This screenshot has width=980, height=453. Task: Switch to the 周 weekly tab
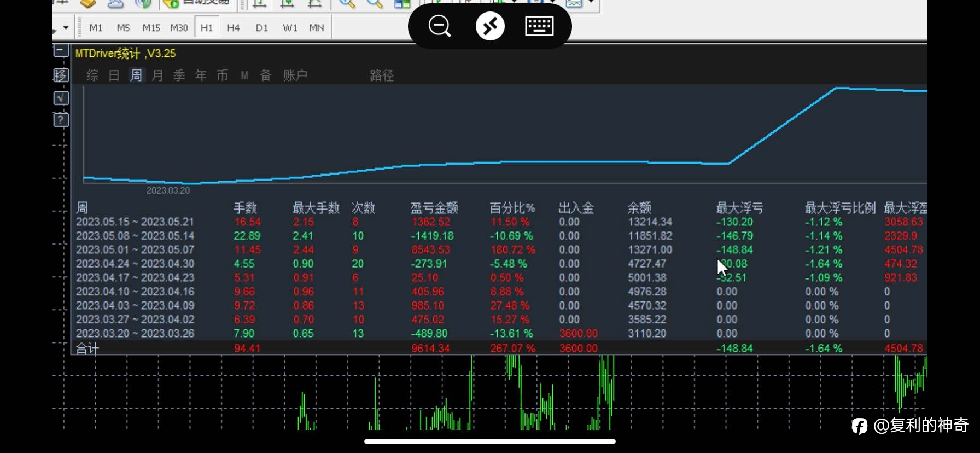pos(136,75)
